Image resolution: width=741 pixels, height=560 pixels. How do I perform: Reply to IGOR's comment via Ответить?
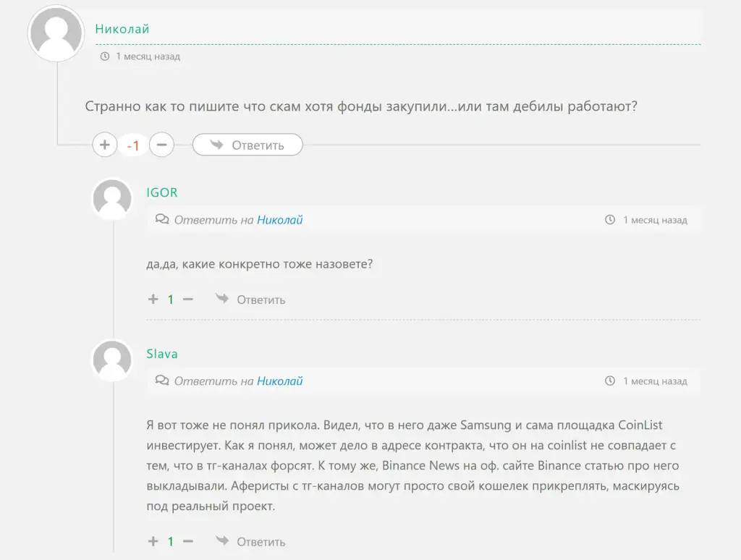(x=250, y=300)
